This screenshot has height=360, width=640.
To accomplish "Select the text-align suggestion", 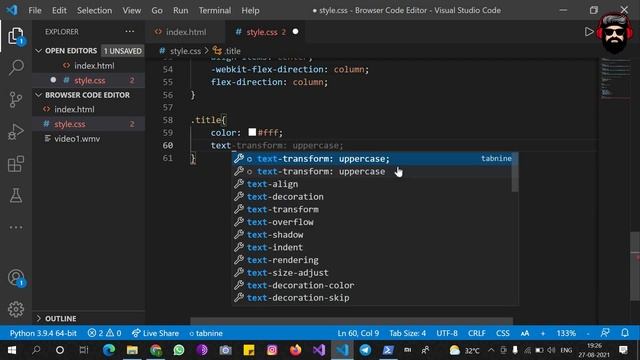I will pyautogui.click(x=372, y=184).
